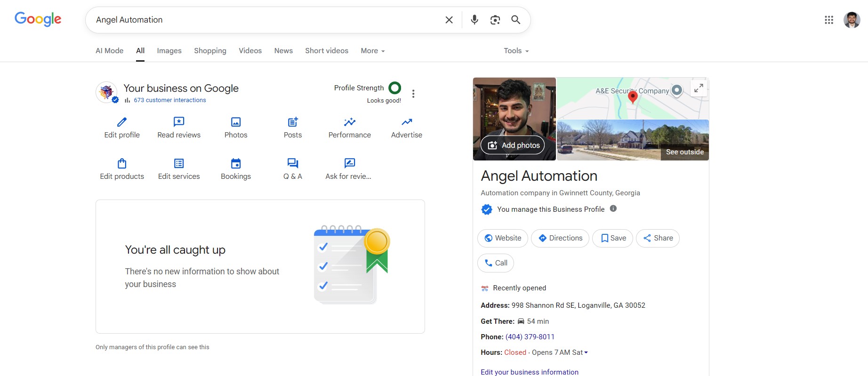Click the Website button

coord(503,238)
